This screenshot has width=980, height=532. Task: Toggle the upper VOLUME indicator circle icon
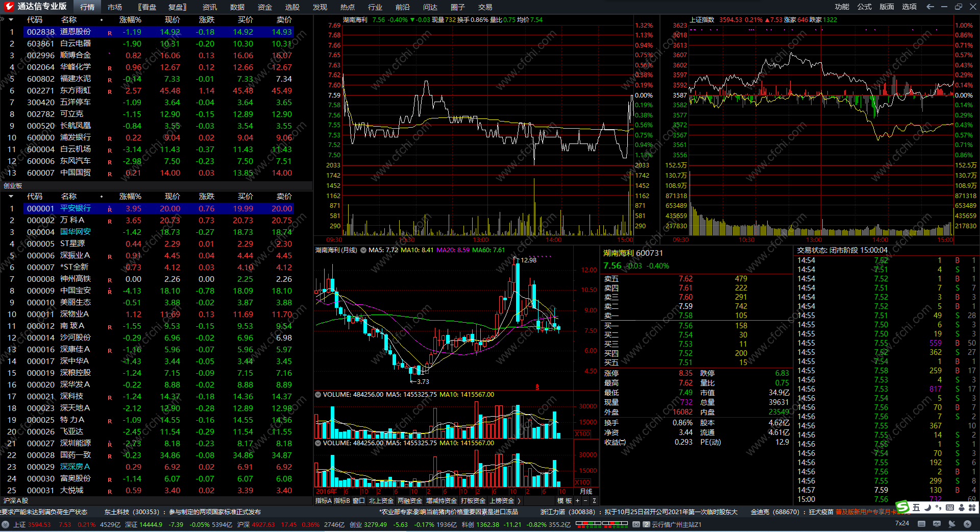[318, 395]
